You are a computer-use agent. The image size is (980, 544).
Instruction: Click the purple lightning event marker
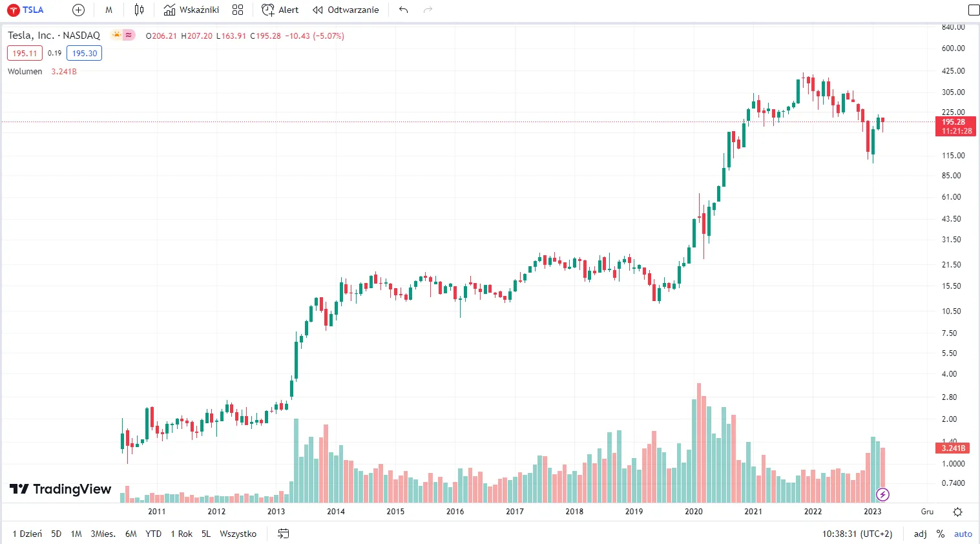(882, 495)
